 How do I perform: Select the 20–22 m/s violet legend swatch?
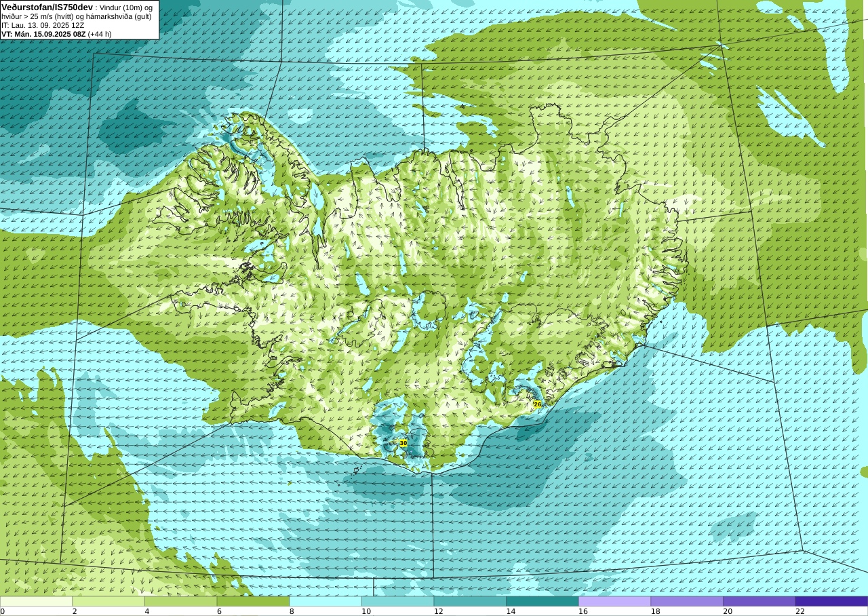pyautogui.click(x=759, y=601)
